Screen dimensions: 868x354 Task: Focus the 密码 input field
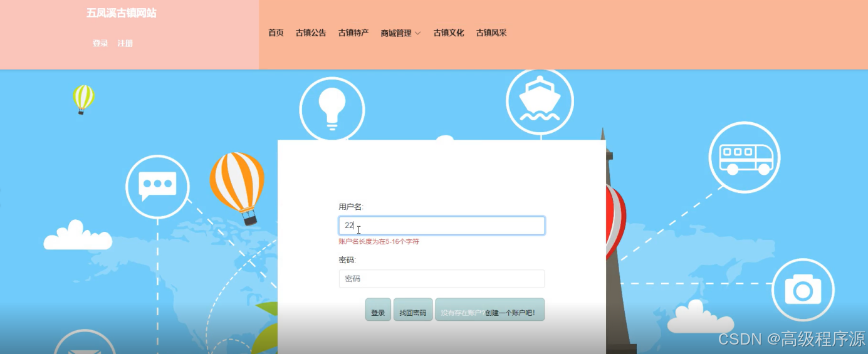[x=442, y=279]
